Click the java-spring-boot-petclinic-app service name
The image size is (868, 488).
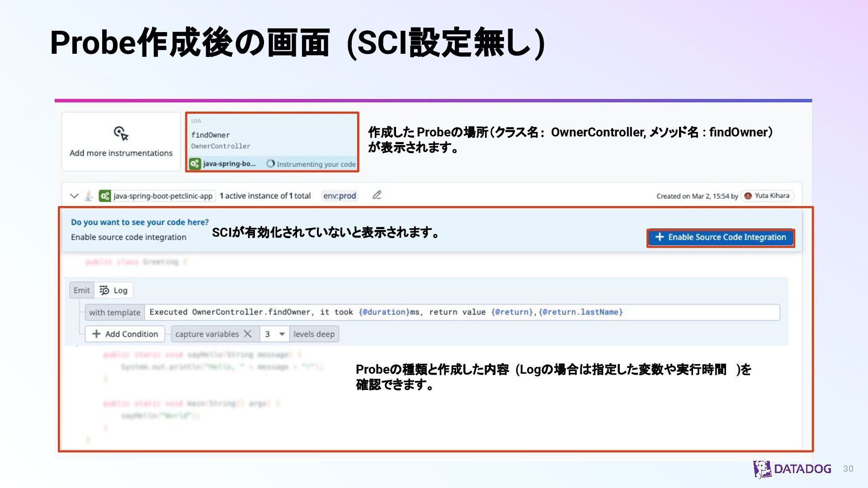[x=163, y=196]
